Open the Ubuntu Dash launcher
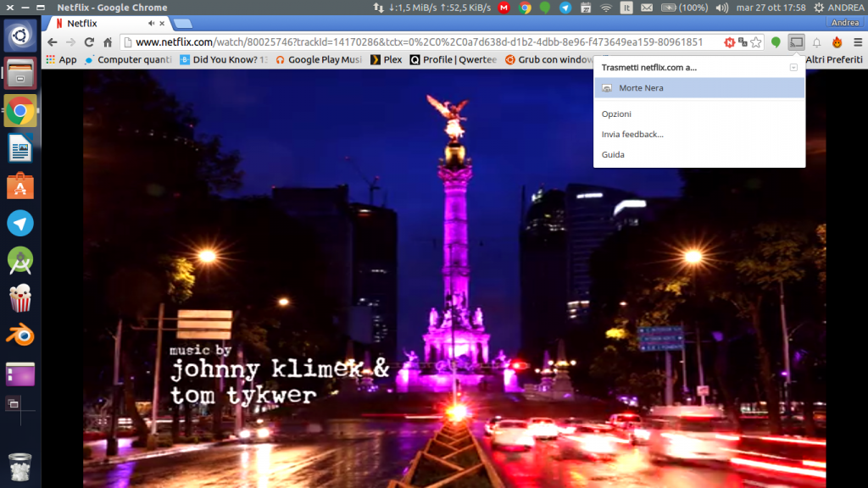 (20, 36)
